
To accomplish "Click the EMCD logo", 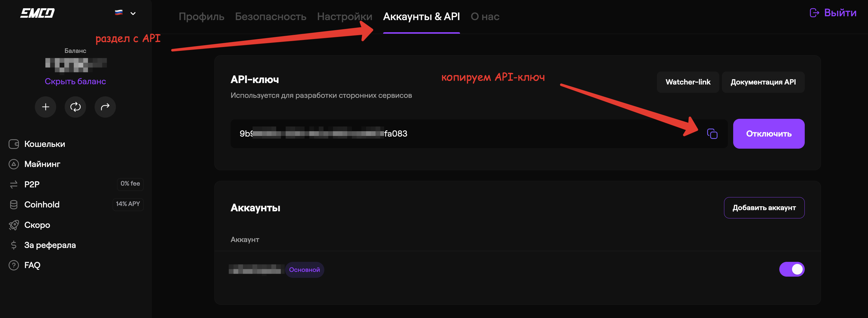I will (38, 13).
